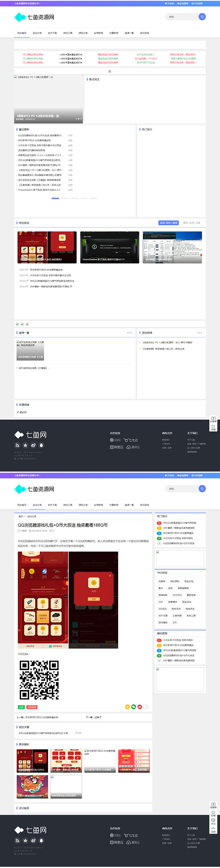
Task: Share the article via the yellow QQ-zone star icon
Action: 128,707
